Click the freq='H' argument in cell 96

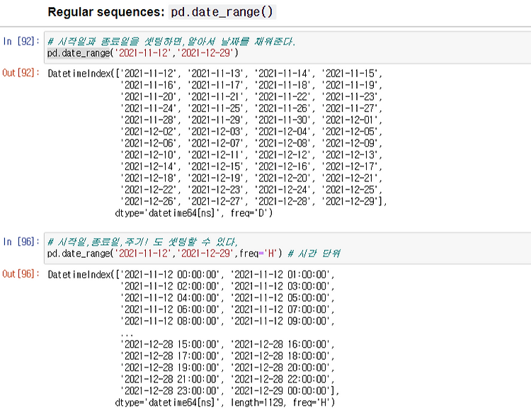[258, 254]
